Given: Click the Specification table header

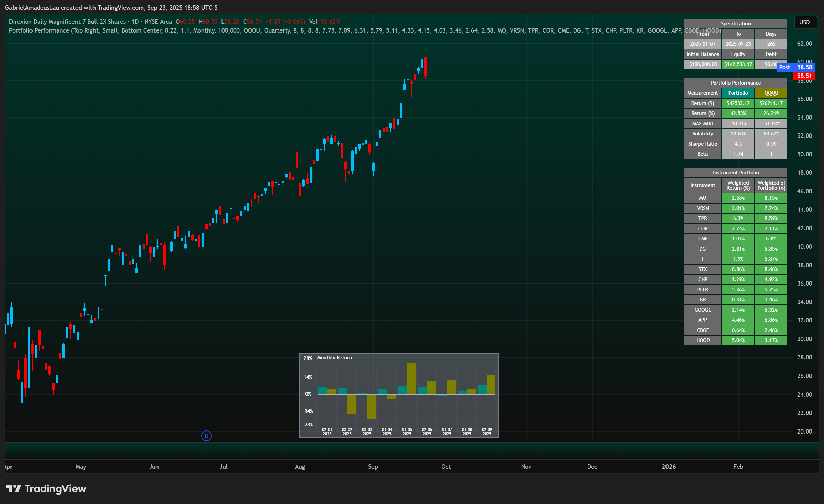Looking at the screenshot, I should point(736,24).
